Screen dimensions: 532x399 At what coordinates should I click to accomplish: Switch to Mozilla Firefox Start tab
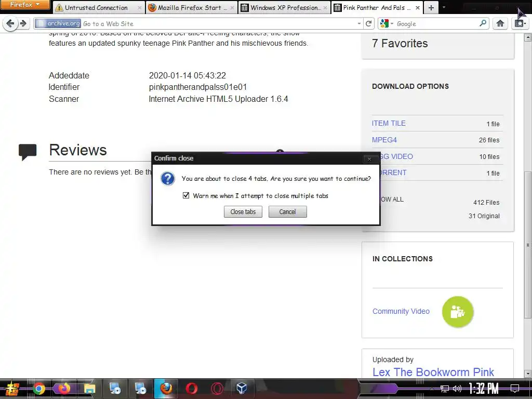click(x=191, y=7)
